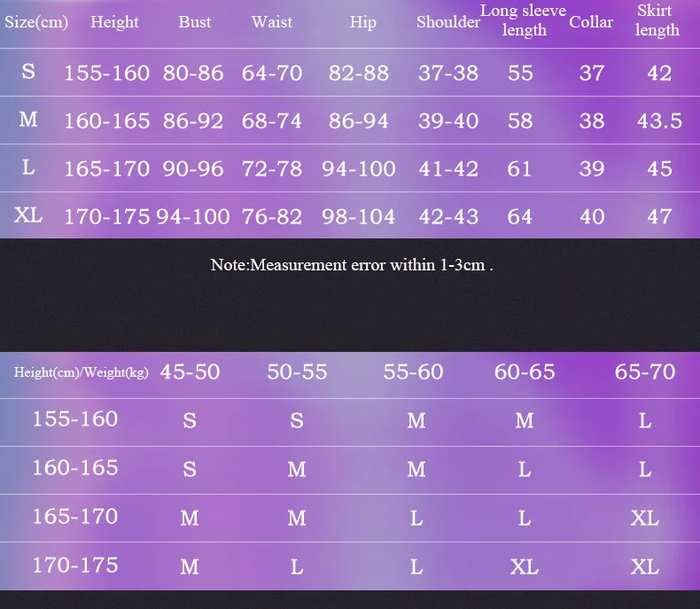
Task: Click the measurement error note text
Action: pyautogui.click(x=352, y=264)
